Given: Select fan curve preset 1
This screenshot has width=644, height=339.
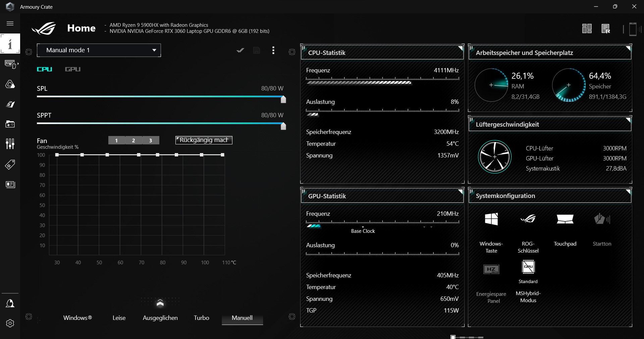Looking at the screenshot, I should (116, 140).
